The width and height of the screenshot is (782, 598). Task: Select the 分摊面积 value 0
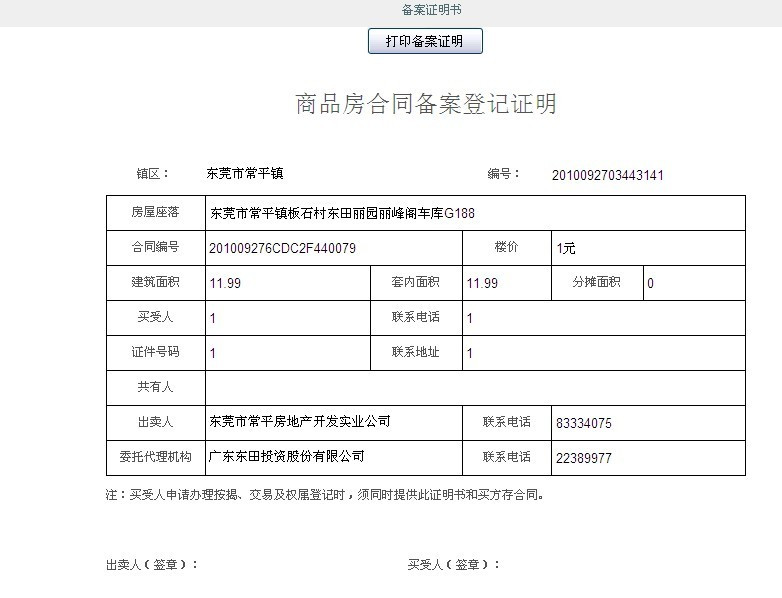[x=650, y=283]
